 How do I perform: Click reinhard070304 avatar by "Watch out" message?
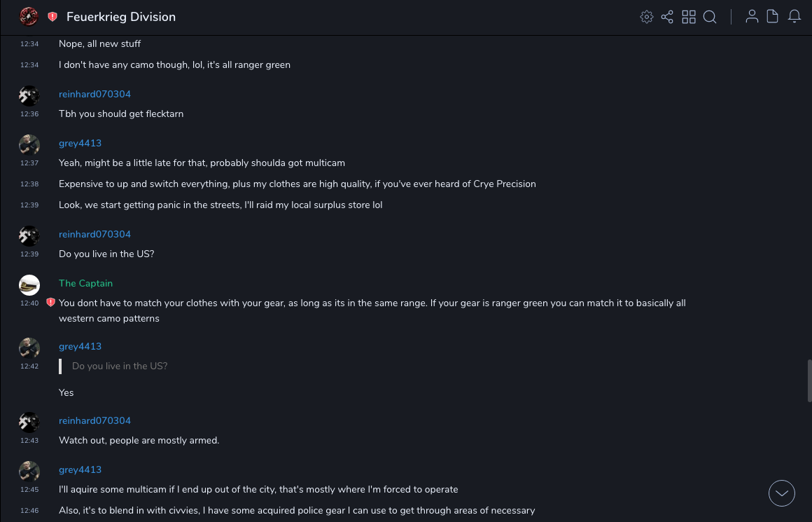tap(29, 422)
